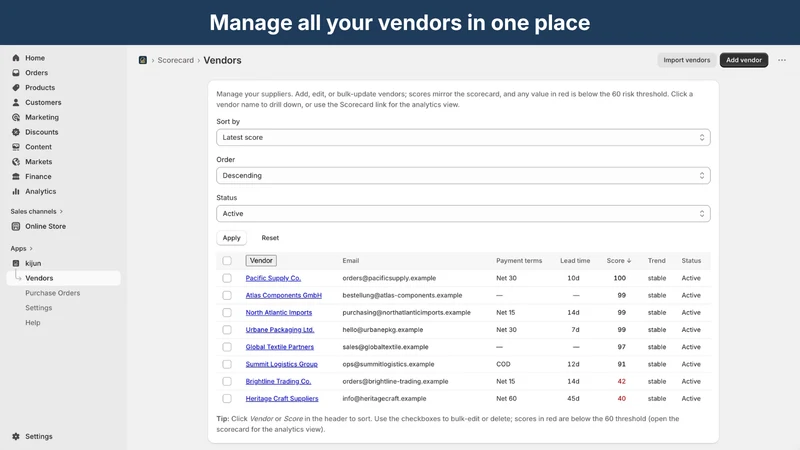800x450 pixels.
Task: Open the Pacific Supply Co. vendor link
Action: click(273, 278)
